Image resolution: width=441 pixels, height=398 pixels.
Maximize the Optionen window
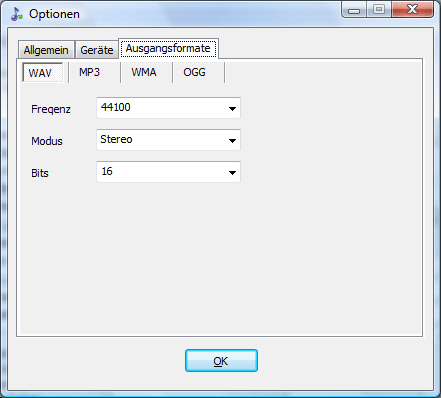pos(379,9)
